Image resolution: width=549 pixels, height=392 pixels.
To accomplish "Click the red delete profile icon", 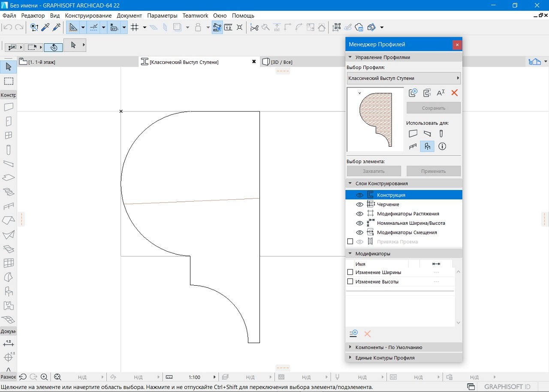I will [455, 93].
